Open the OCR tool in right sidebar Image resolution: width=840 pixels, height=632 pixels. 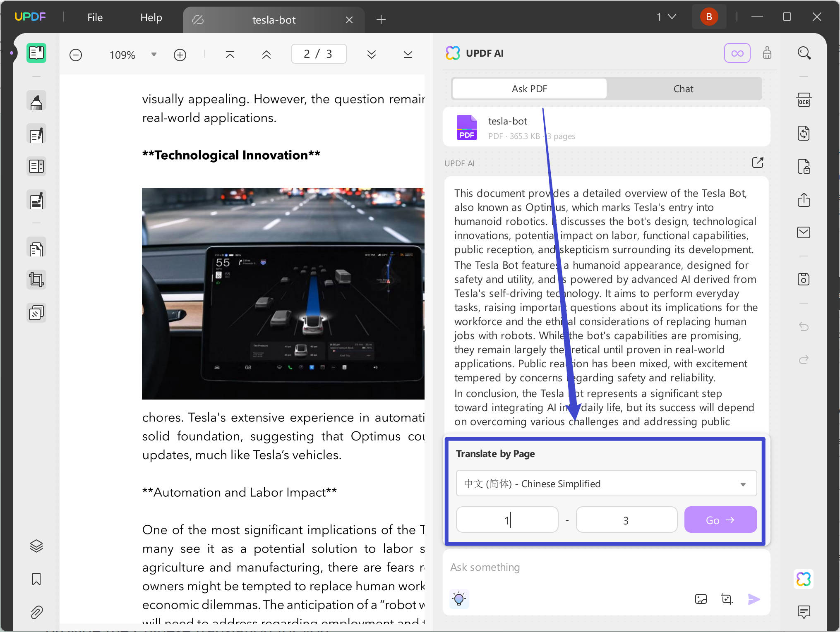(804, 101)
